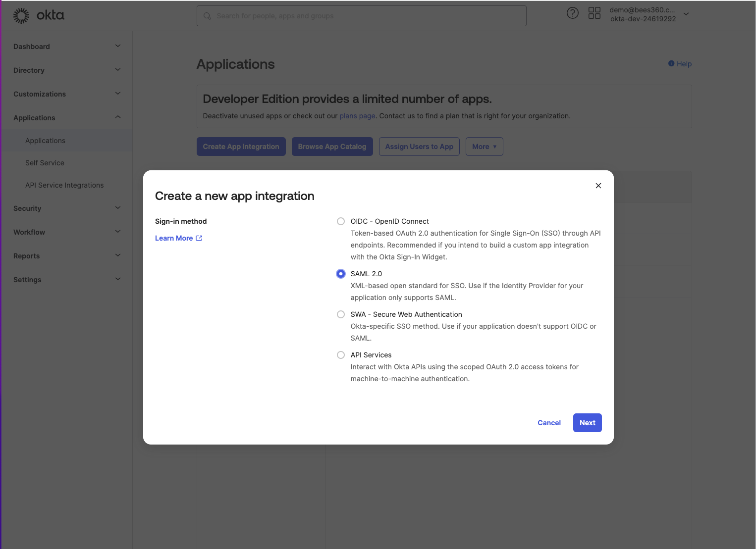
Task: Select the SWA - Secure Web Authentication option
Action: point(341,314)
